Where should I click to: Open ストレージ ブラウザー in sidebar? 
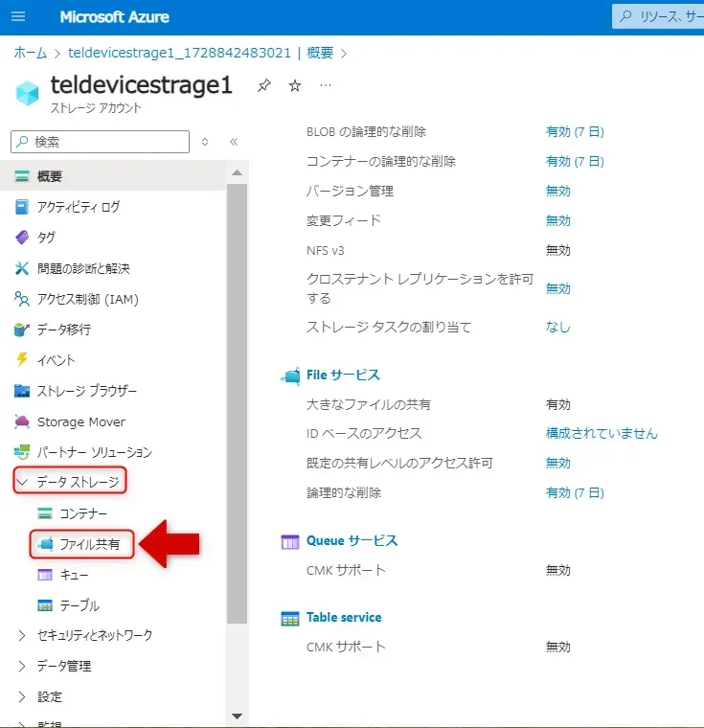[x=86, y=391]
